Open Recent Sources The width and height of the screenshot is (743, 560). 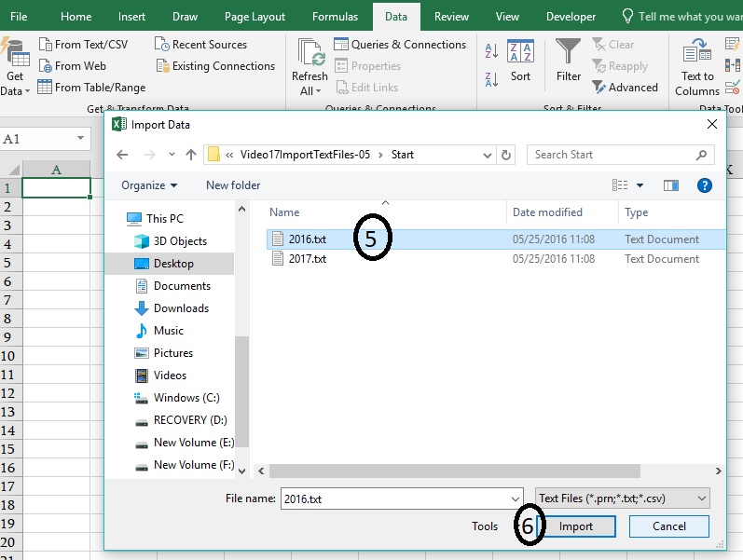point(201,45)
